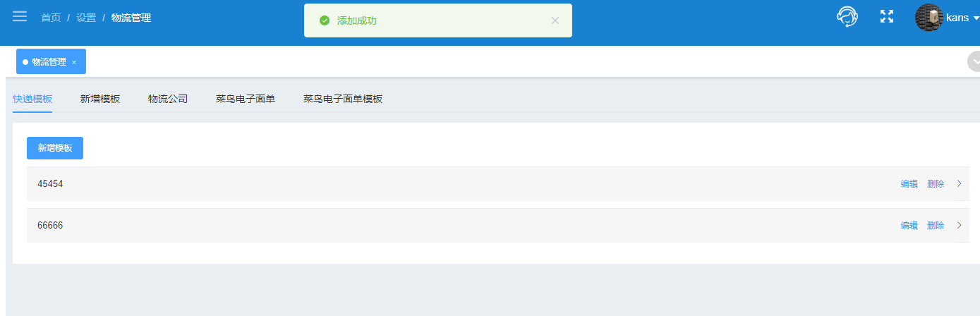
Task: Delete the 45454 template
Action: (936, 184)
